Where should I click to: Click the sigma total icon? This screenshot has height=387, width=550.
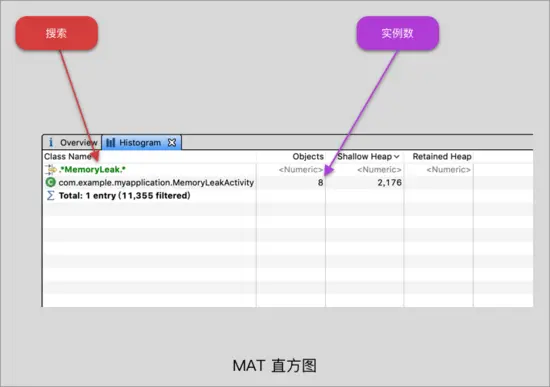51,195
